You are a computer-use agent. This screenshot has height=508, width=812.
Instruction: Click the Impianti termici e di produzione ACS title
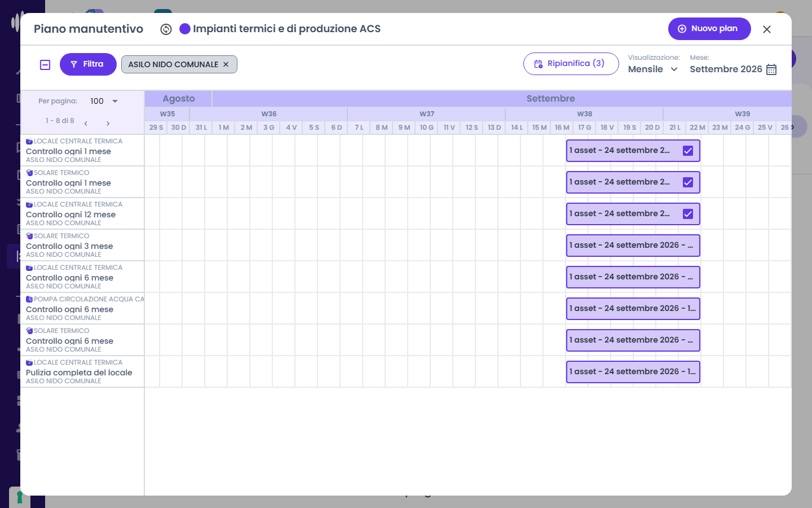[x=286, y=29]
